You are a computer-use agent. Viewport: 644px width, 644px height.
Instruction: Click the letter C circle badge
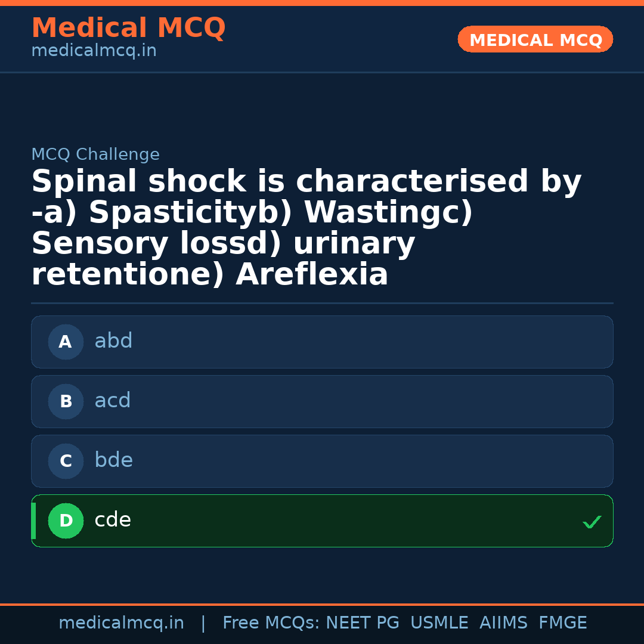[66, 461]
